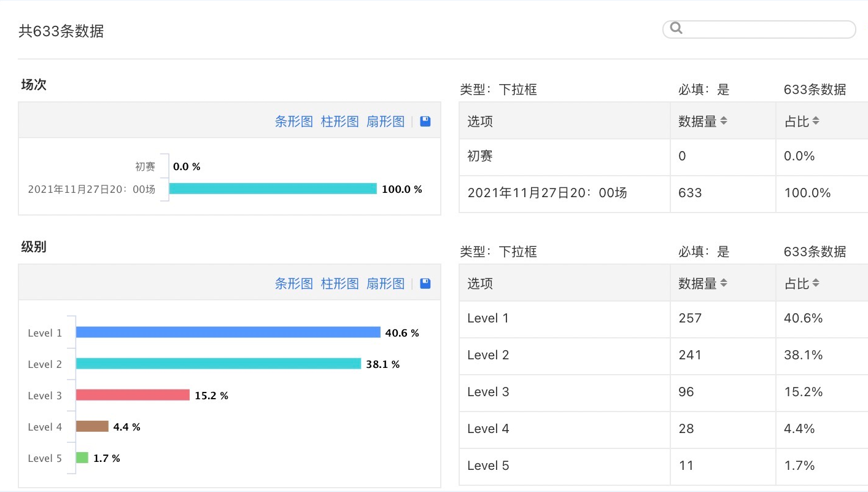This screenshot has width=868, height=492.
Task: Click the 96 count cell
Action: (x=723, y=392)
